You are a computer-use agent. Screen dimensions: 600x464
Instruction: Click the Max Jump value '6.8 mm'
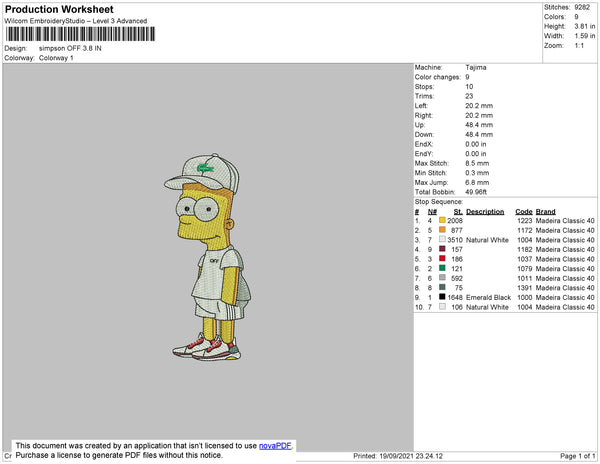[477, 182]
